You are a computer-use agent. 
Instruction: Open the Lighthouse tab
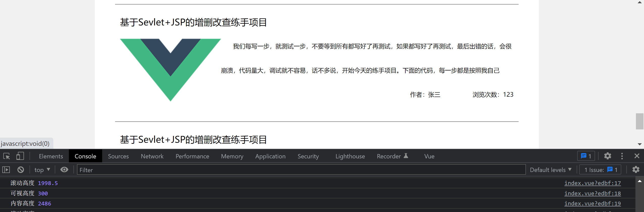point(350,156)
